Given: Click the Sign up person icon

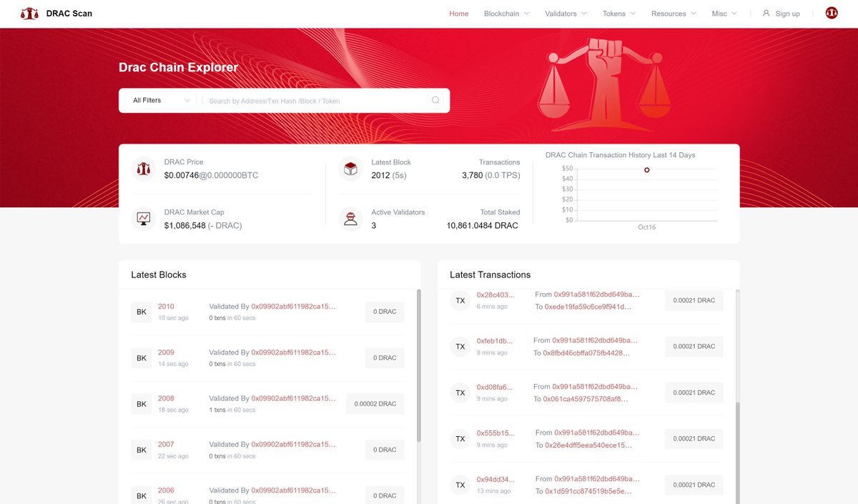Looking at the screenshot, I should pos(764,12).
